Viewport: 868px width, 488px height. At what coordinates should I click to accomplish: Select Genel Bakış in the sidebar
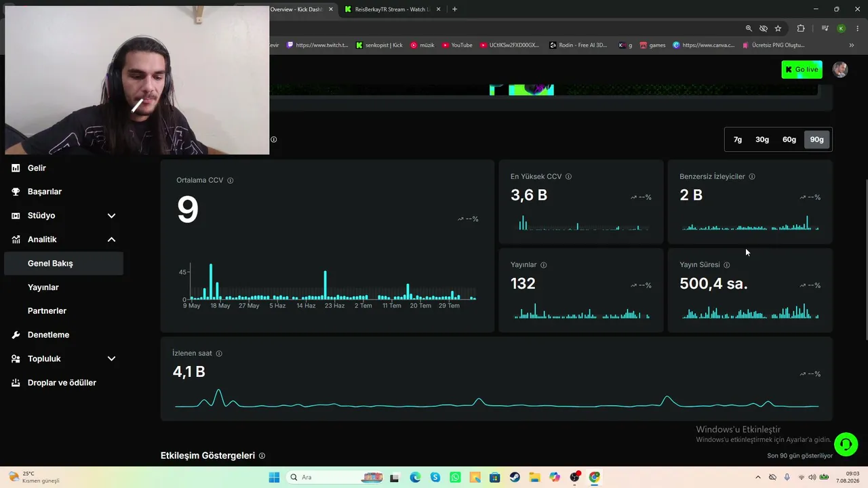[64, 264]
